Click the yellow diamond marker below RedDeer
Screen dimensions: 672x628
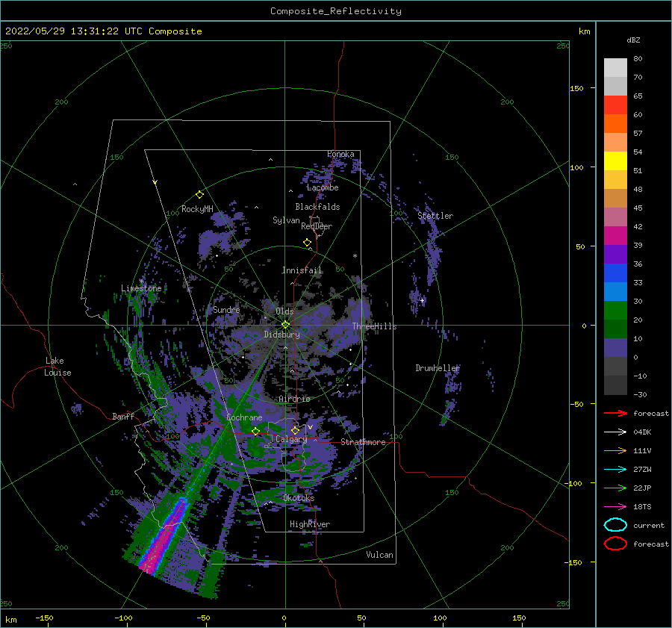click(308, 243)
